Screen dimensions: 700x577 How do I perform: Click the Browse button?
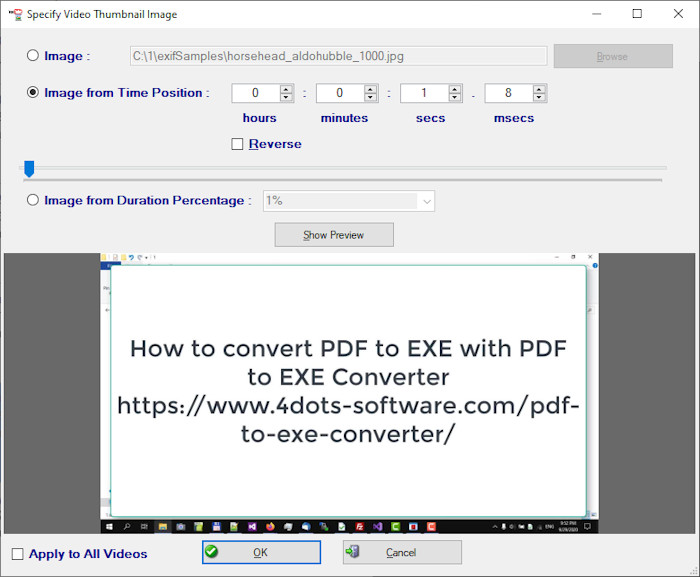point(613,56)
